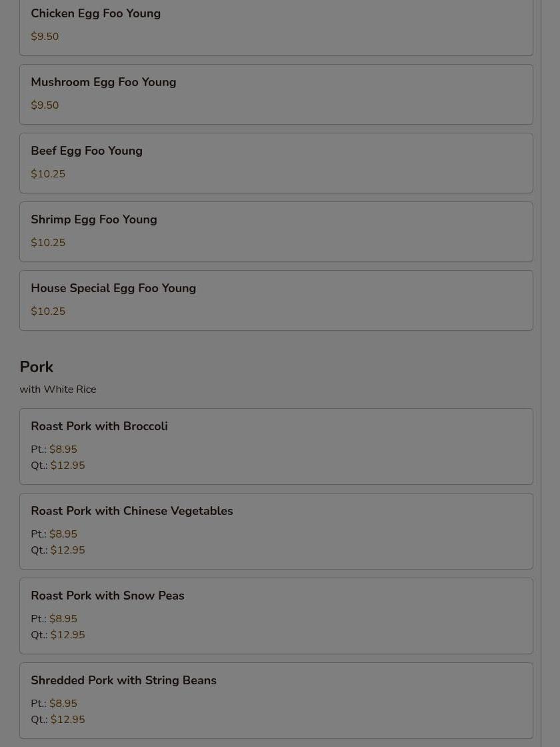Image resolution: width=560 pixels, height=747 pixels.
Task: Click the Pork section heading
Action: click(x=36, y=367)
